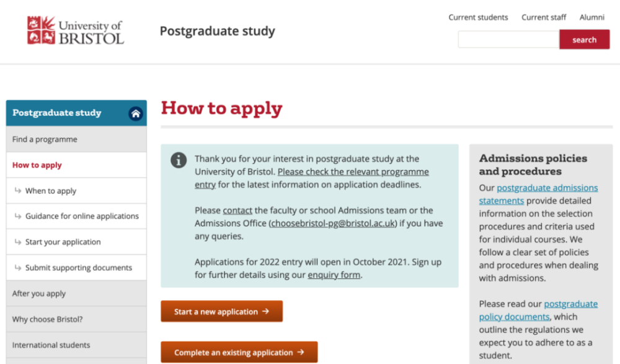
Task: Follow the postgraduate admissions statements link
Action: [539, 194]
